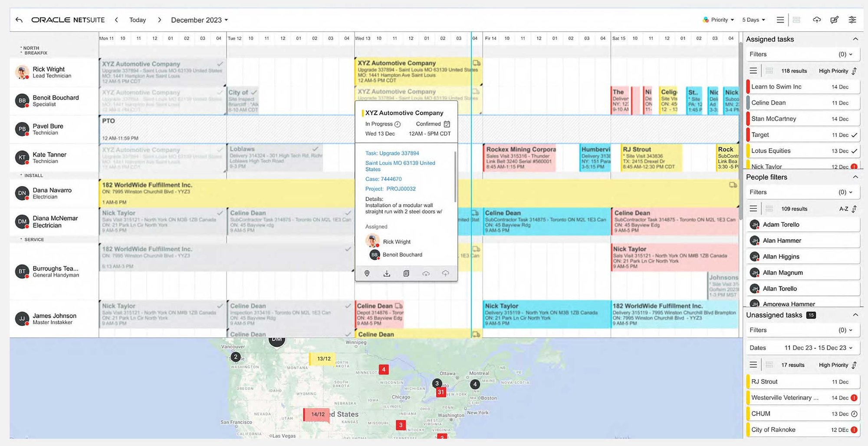The image size is (868, 446).
Task: Open RJ Strout unassigned task
Action: [802, 382]
